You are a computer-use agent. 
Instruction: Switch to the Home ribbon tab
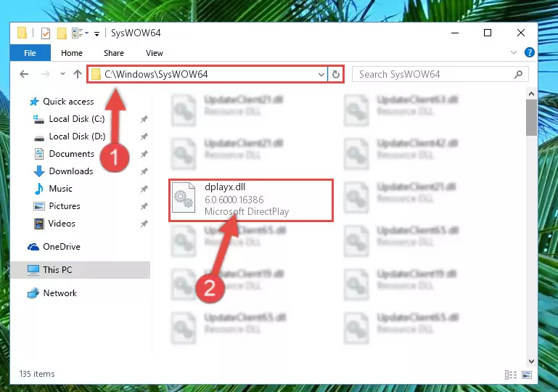[72, 53]
